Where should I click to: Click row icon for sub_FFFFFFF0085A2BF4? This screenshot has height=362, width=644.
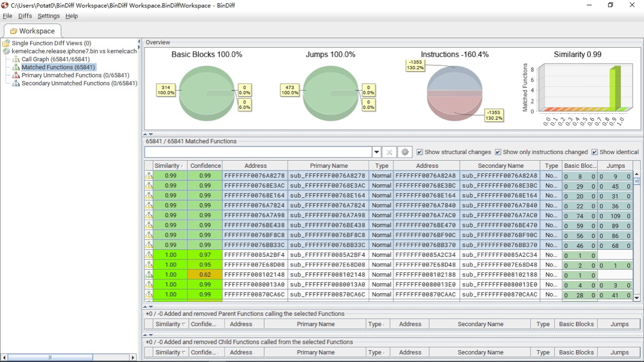149,255
